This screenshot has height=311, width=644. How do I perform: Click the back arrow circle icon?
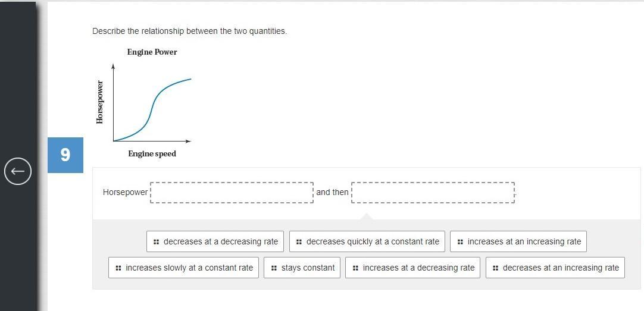click(18, 171)
